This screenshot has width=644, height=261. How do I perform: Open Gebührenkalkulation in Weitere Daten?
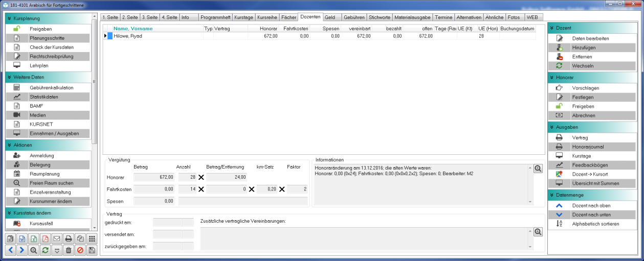pyautogui.click(x=49, y=88)
